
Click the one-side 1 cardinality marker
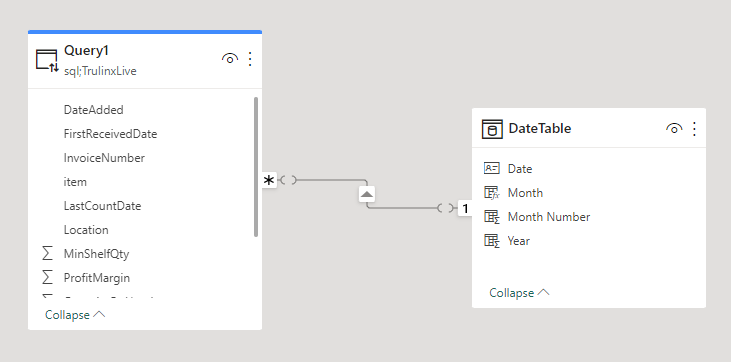coord(465,208)
